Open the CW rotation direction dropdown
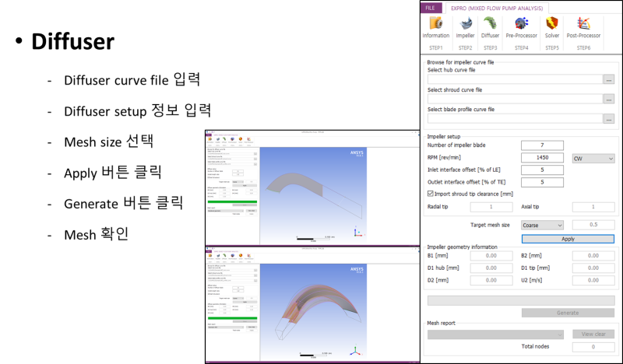 (593, 159)
